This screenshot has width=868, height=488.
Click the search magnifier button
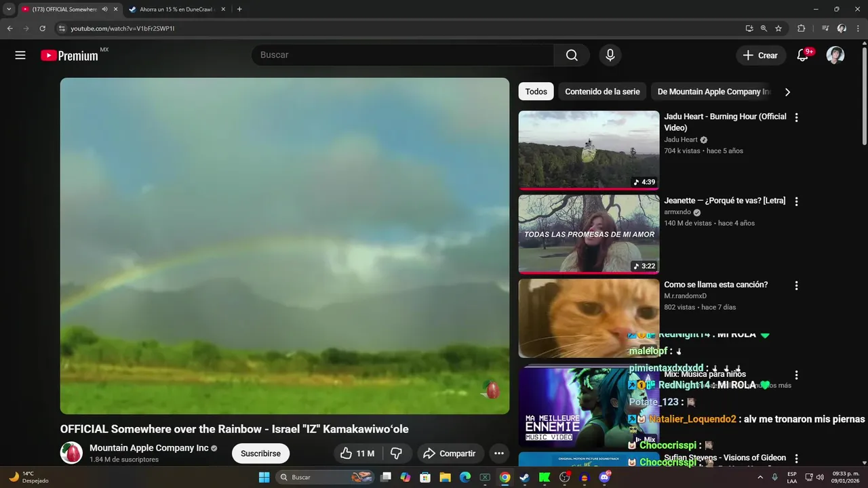(572, 56)
